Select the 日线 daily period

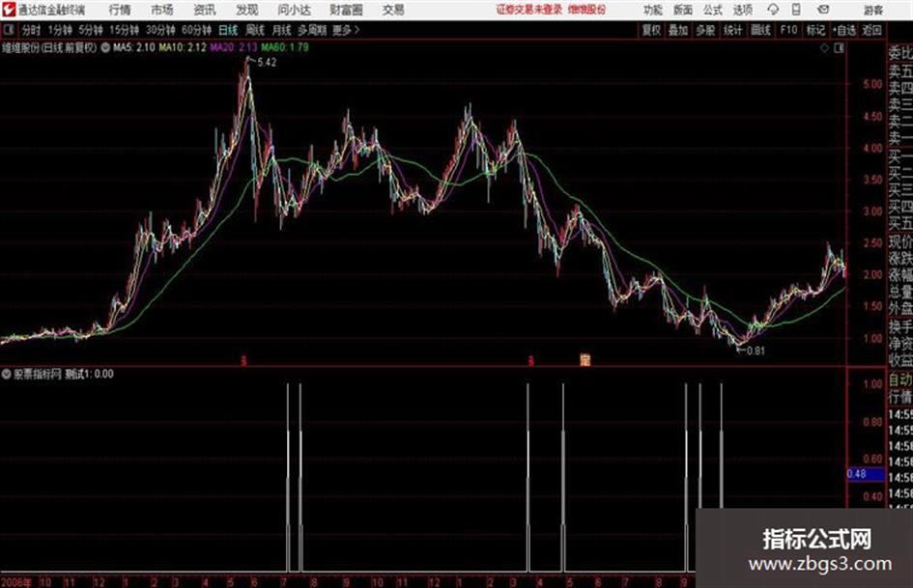coord(228,30)
